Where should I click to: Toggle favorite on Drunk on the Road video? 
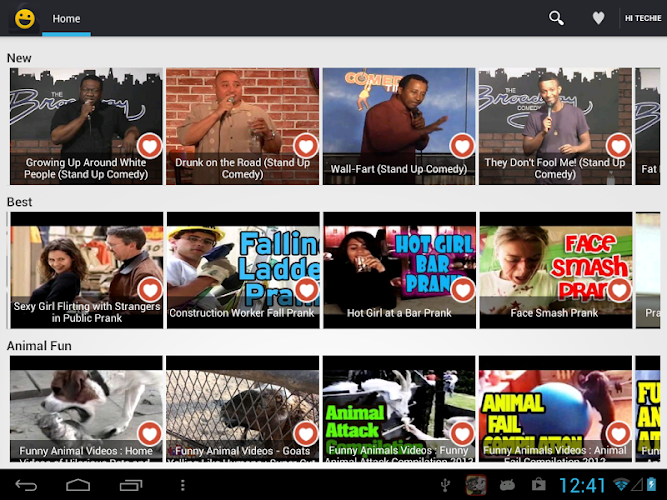pyautogui.click(x=306, y=146)
